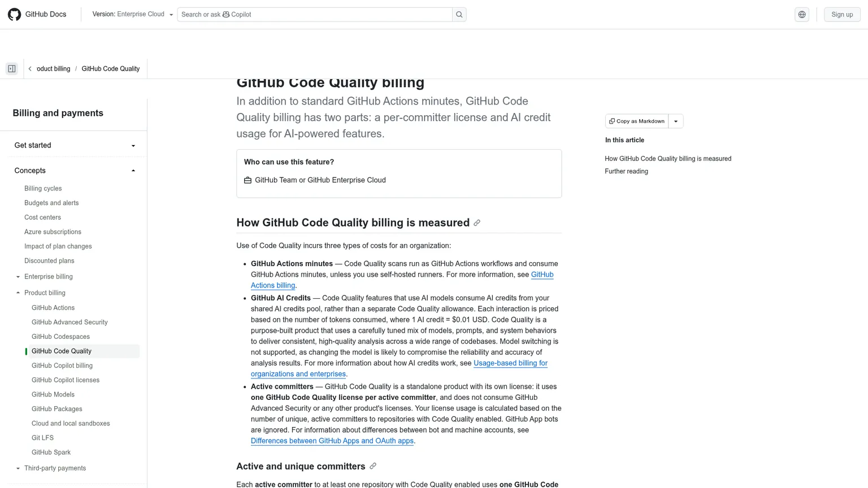Select Git LFS sidebar item

42,438
